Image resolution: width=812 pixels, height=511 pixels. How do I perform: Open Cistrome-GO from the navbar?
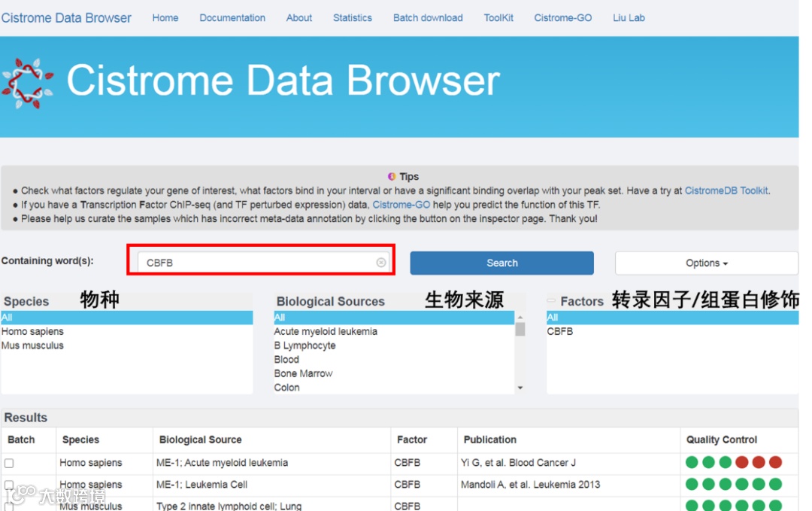click(563, 17)
